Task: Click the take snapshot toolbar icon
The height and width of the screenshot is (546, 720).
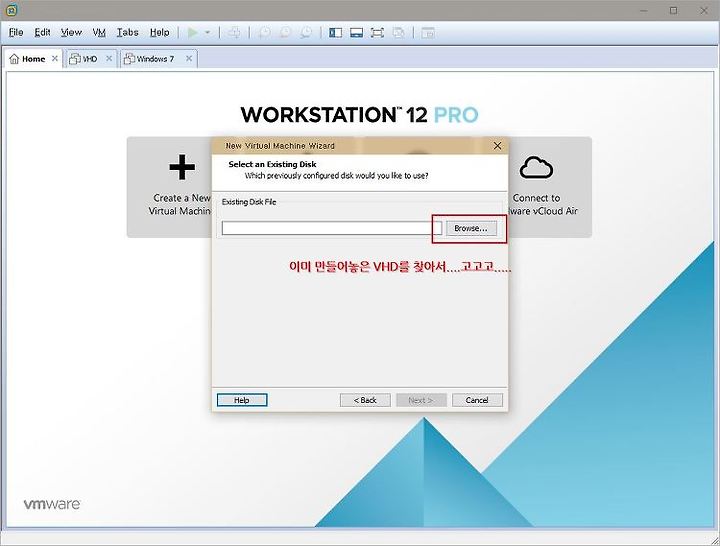Action: [x=264, y=33]
